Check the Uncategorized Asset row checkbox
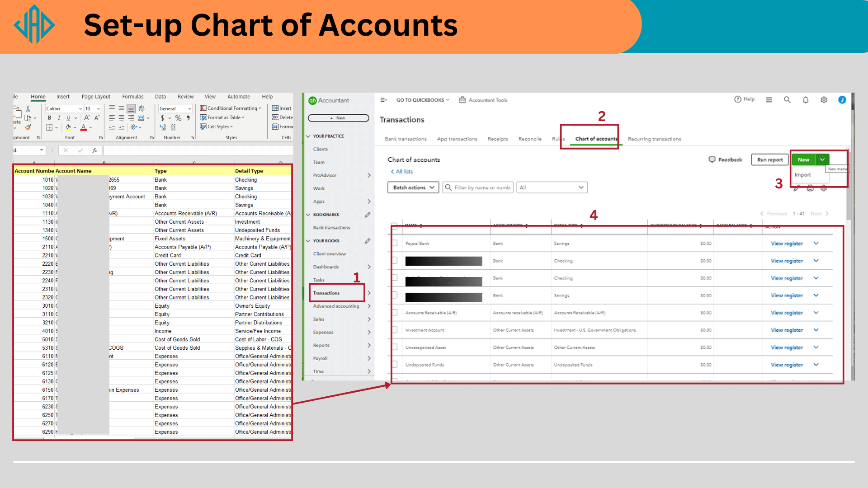This screenshot has height=488, width=868. (395, 347)
